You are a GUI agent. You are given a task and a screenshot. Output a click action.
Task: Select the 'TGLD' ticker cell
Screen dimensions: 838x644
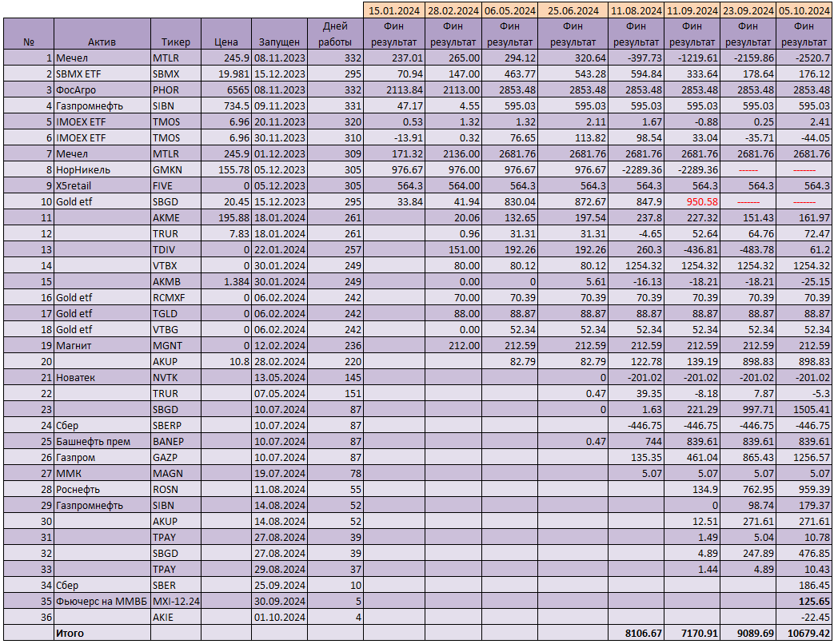click(x=176, y=313)
